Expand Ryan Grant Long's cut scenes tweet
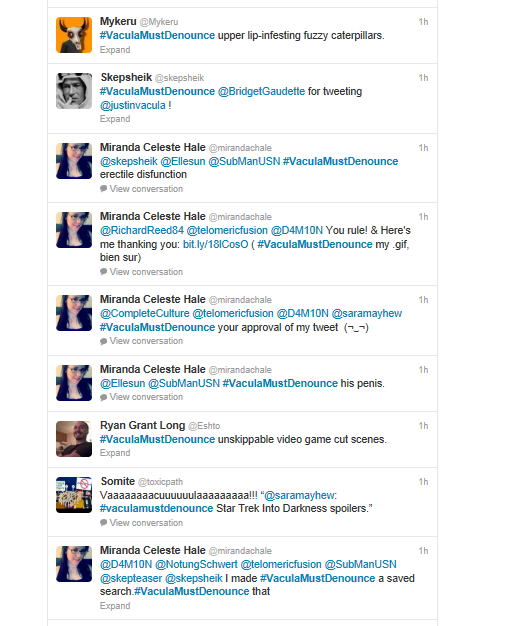The image size is (512, 626). tap(115, 453)
